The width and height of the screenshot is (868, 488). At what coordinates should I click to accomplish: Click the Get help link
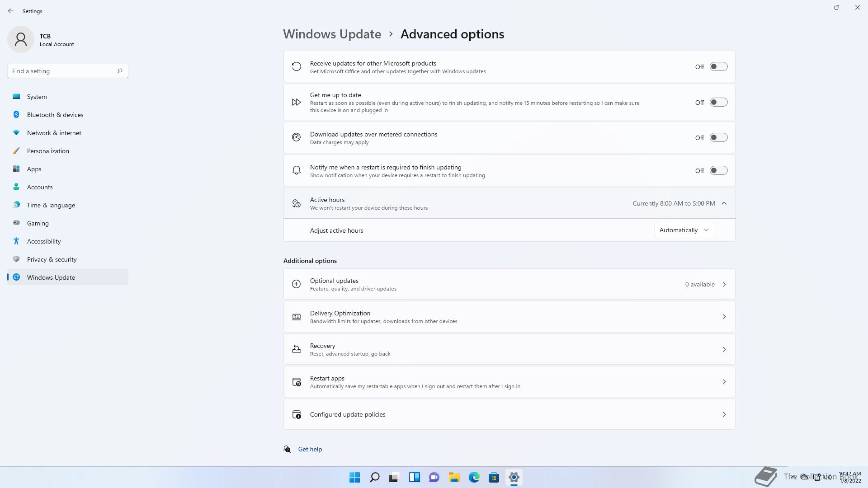click(310, 449)
